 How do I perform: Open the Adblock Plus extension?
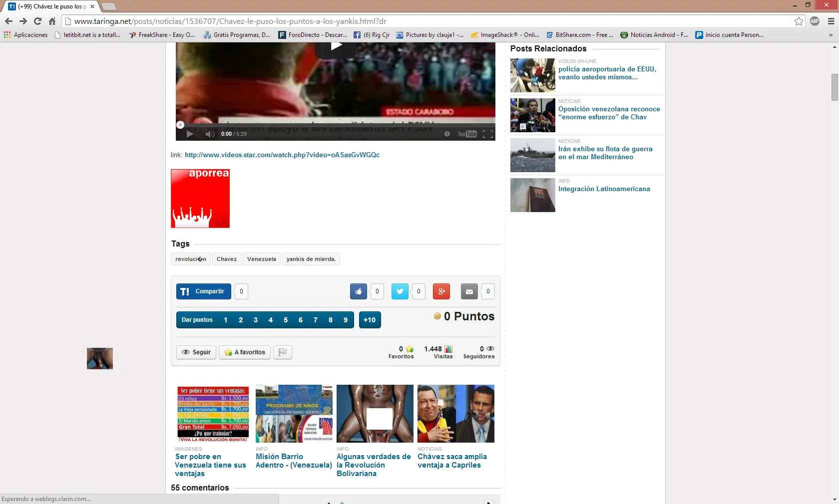(815, 21)
